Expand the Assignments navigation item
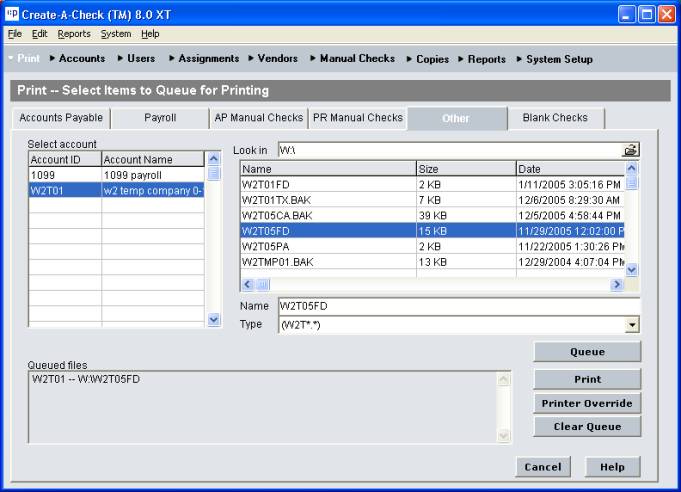 pyautogui.click(x=204, y=58)
